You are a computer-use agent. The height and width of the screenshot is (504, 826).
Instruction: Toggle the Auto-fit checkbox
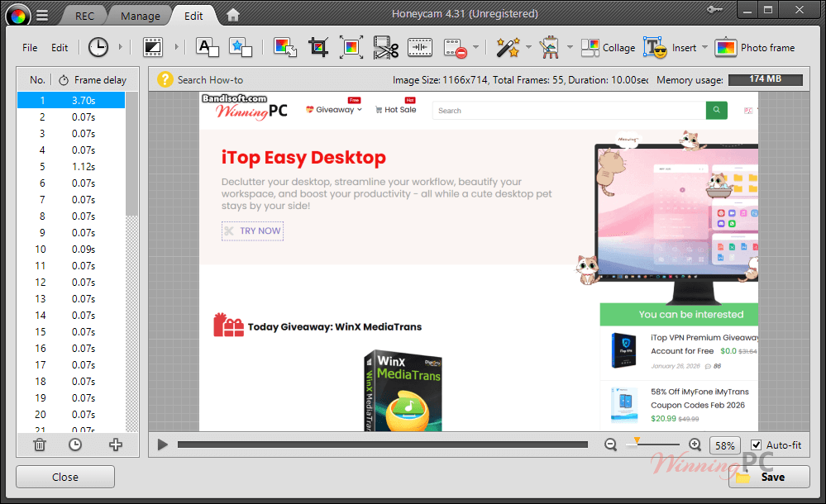click(x=756, y=445)
